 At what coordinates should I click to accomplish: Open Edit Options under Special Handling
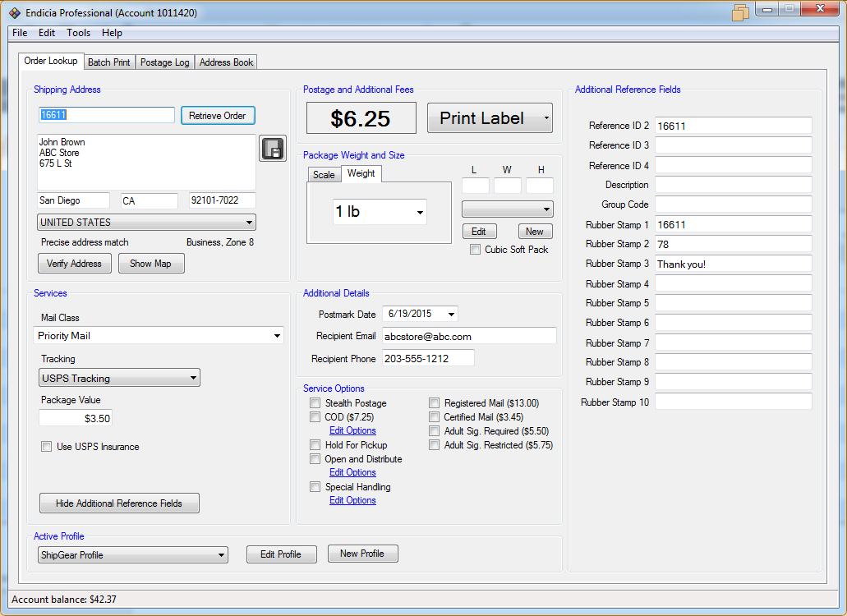(352, 500)
